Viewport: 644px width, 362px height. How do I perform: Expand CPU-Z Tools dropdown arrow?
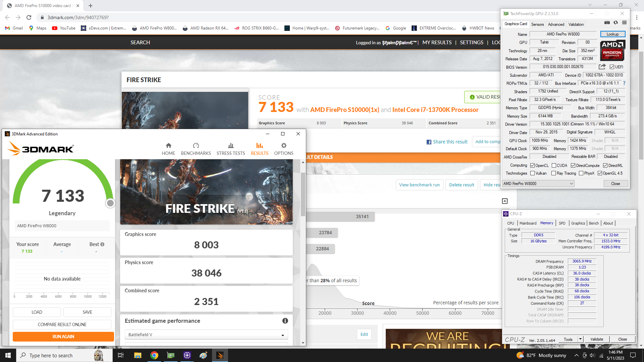click(x=580, y=339)
